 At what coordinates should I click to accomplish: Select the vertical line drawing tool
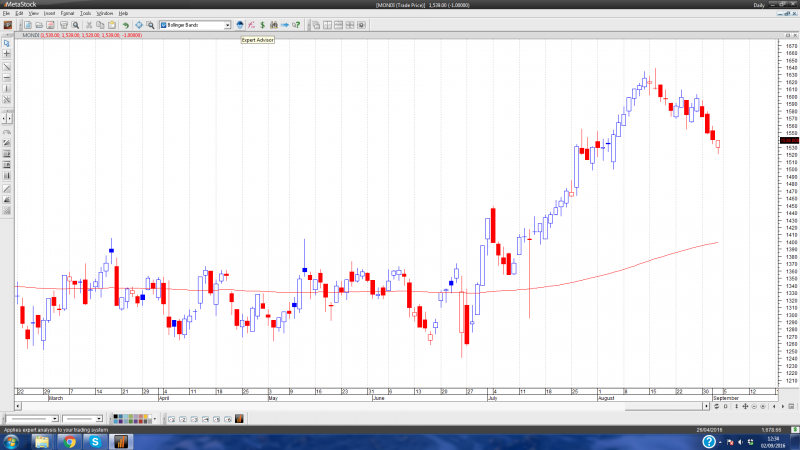click(x=7, y=88)
